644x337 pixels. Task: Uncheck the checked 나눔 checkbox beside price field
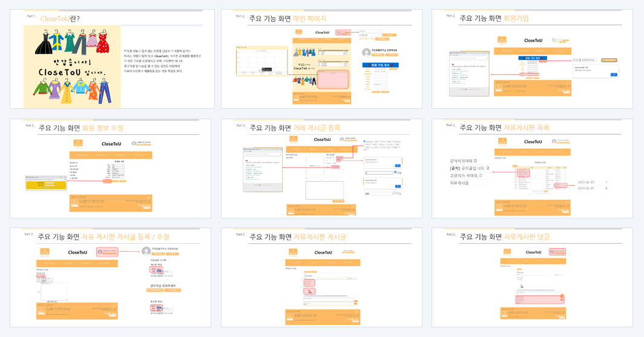pyautogui.click(x=395, y=172)
